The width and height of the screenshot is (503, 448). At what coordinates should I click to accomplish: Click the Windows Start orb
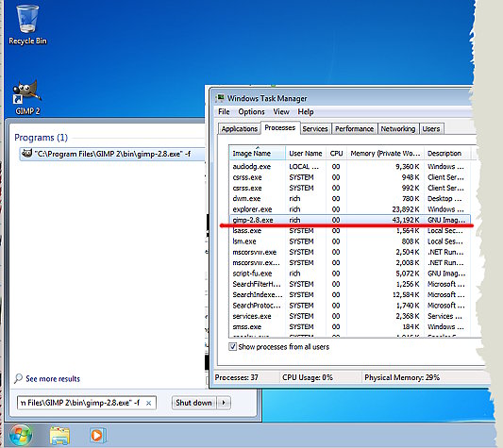pyautogui.click(x=21, y=435)
